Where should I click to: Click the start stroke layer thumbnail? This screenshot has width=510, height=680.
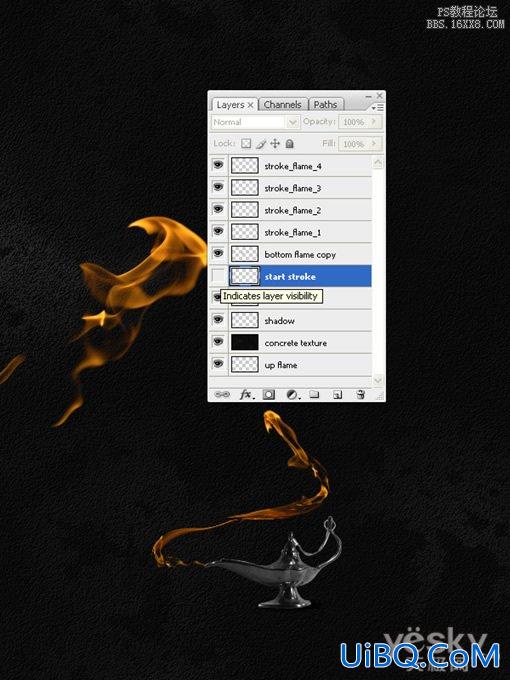245,276
